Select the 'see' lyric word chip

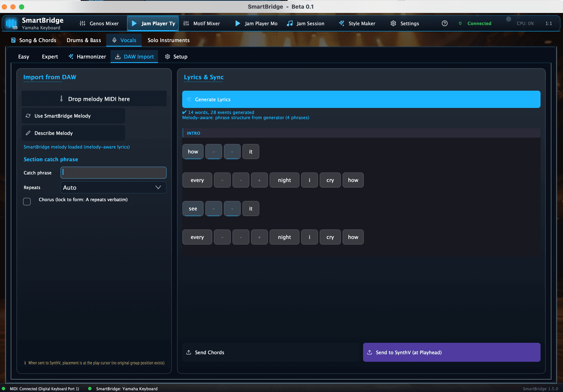pos(193,209)
